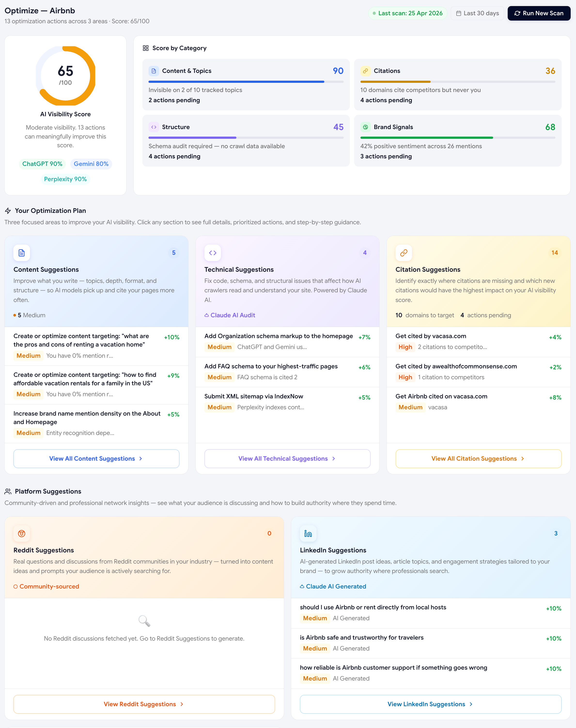Click the Content Suggestions count badge 5
576x728 pixels.
point(174,253)
